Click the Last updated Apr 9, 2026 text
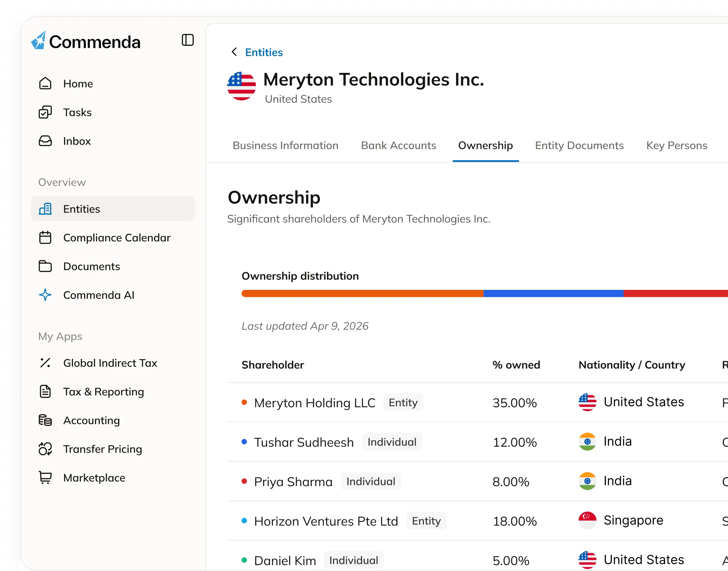 pyautogui.click(x=305, y=326)
